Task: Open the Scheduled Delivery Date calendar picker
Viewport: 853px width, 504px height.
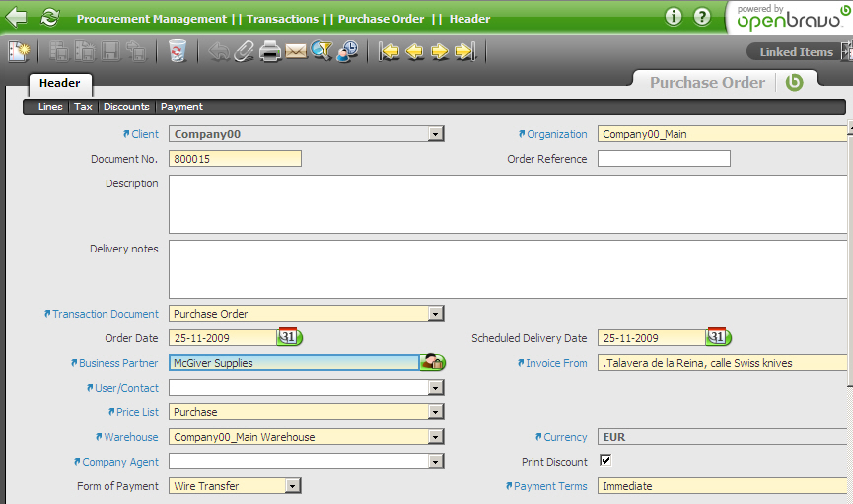Action: 719,337
